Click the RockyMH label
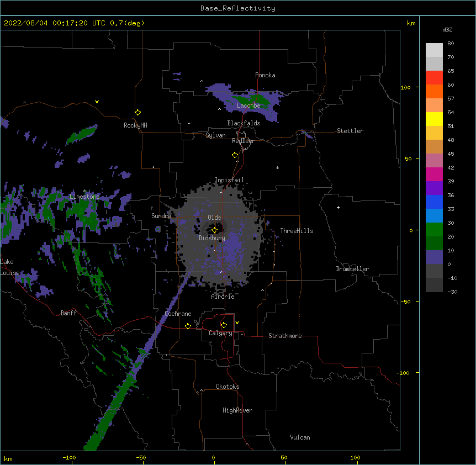Image resolution: width=476 pixels, height=465 pixels. 135,125
